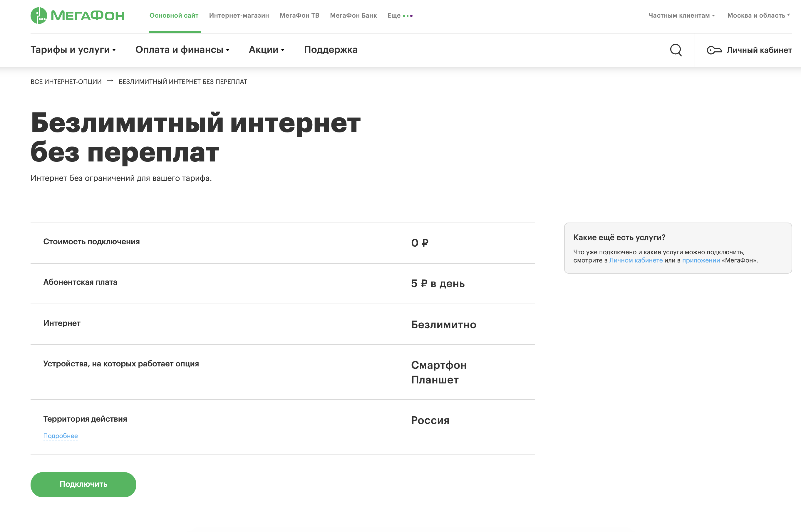Switch to the Основной сайт tab
Image resolution: width=801 pixels, height=532 pixels.
tap(174, 16)
